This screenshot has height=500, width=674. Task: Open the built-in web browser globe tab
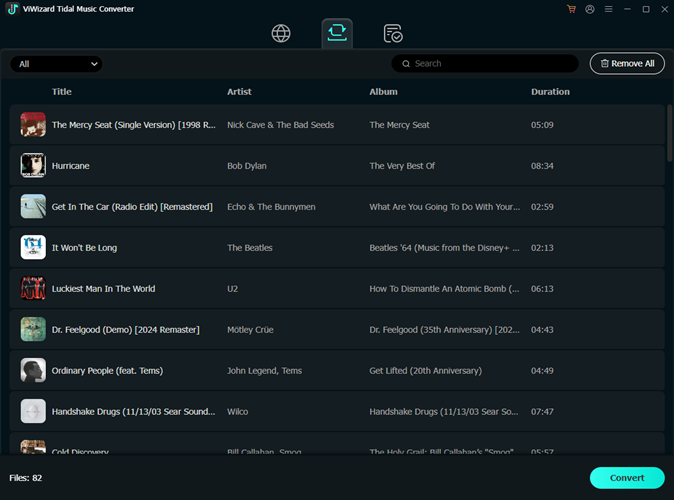tap(281, 34)
